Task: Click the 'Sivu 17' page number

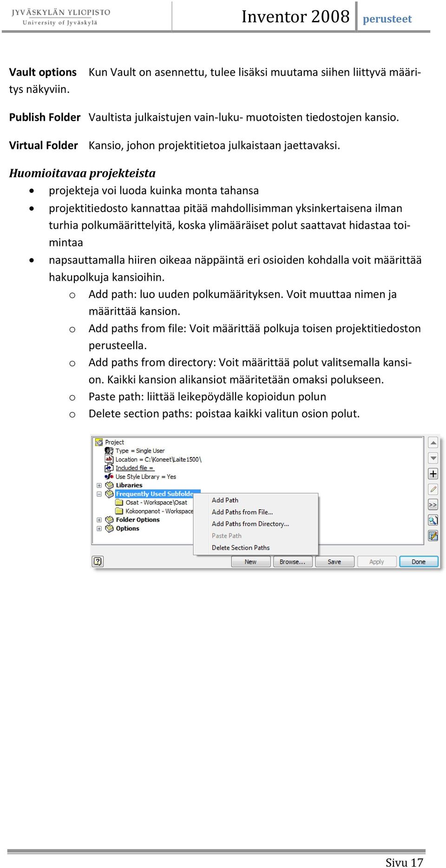Action: (x=404, y=862)
